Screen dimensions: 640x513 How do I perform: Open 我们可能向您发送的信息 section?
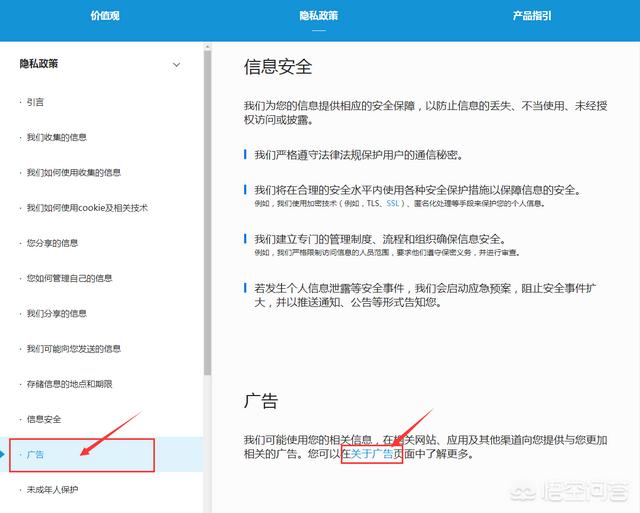pos(74,349)
